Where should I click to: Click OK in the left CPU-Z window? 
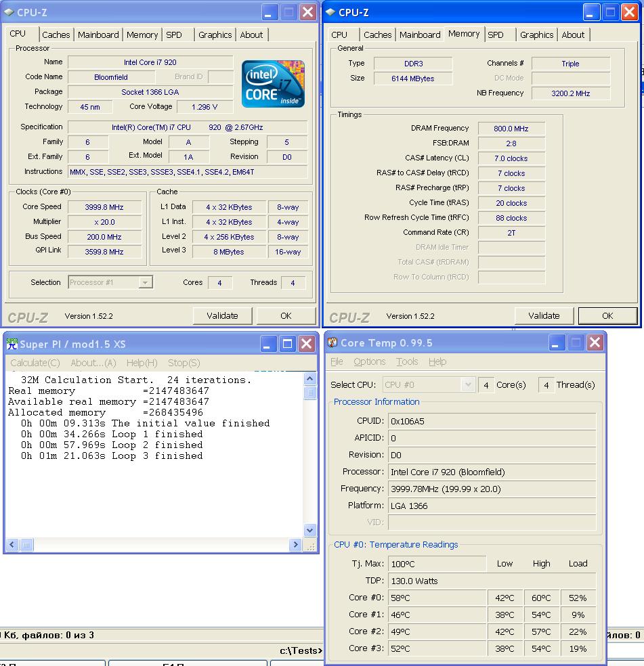(286, 315)
